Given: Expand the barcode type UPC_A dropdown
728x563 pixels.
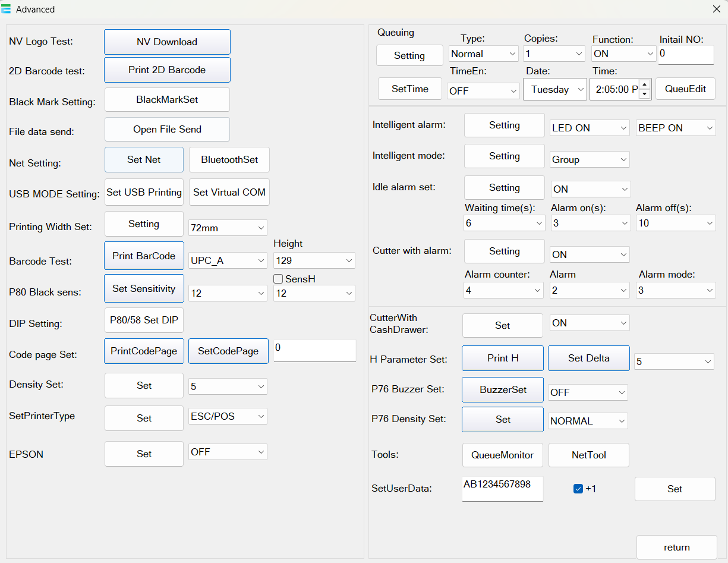Looking at the screenshot, I should (228, 260).
